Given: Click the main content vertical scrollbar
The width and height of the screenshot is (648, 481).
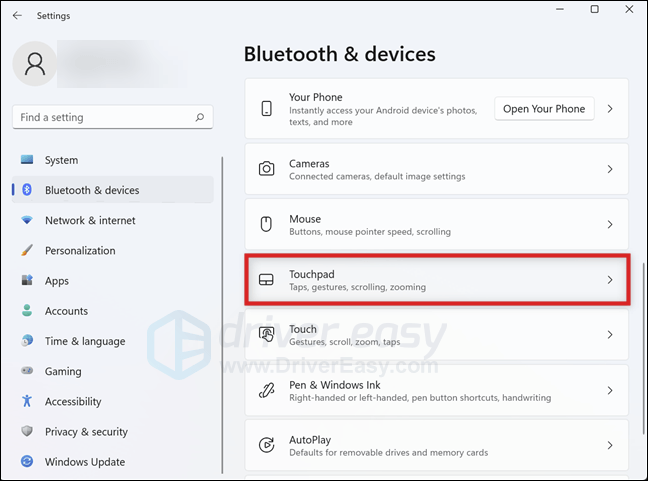Looking at the screenshot, I should click(x=643, y=349).
